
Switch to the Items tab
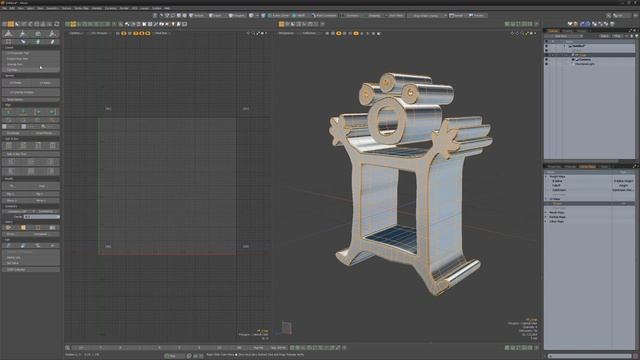(553, 31)
